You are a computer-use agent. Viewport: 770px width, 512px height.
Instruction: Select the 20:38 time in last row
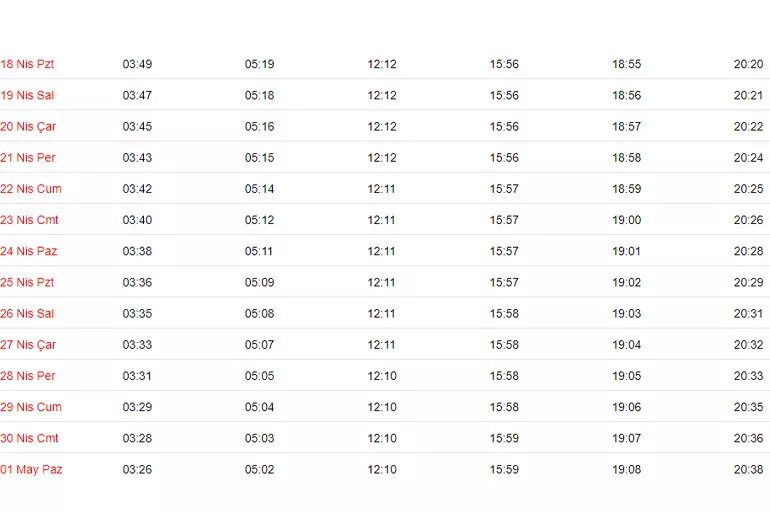click(748, 470)
